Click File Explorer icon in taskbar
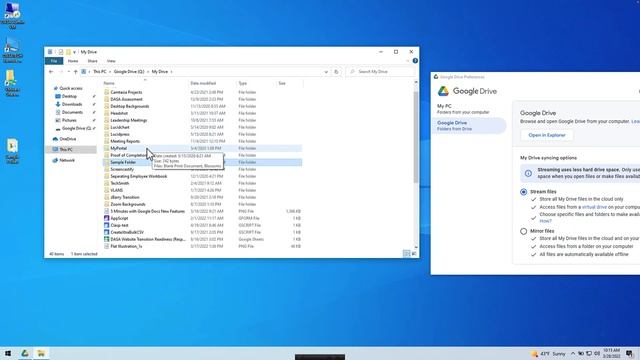The image size is (640, 360). pos(41,353)
